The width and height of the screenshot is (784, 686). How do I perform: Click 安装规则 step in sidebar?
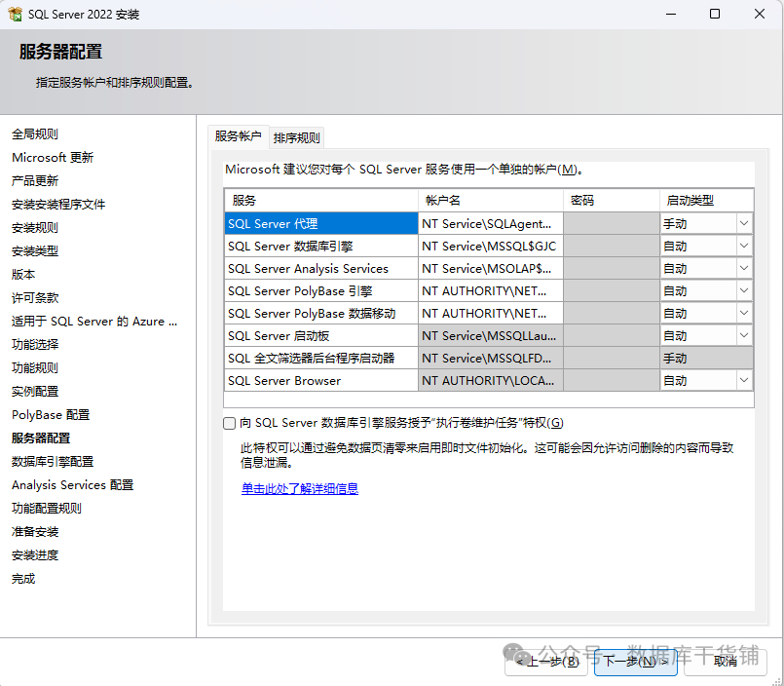35,228
